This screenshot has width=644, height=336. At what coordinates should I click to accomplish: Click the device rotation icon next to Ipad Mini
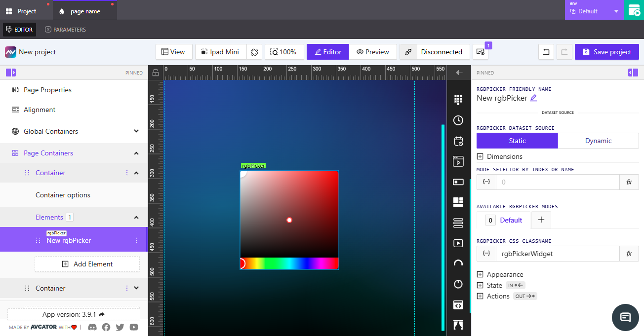[254, 52]
